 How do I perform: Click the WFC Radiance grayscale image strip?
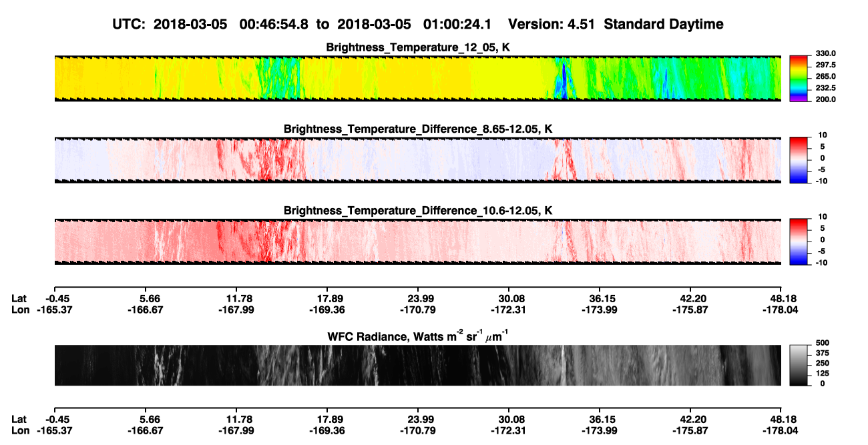[x=417, y=365]
